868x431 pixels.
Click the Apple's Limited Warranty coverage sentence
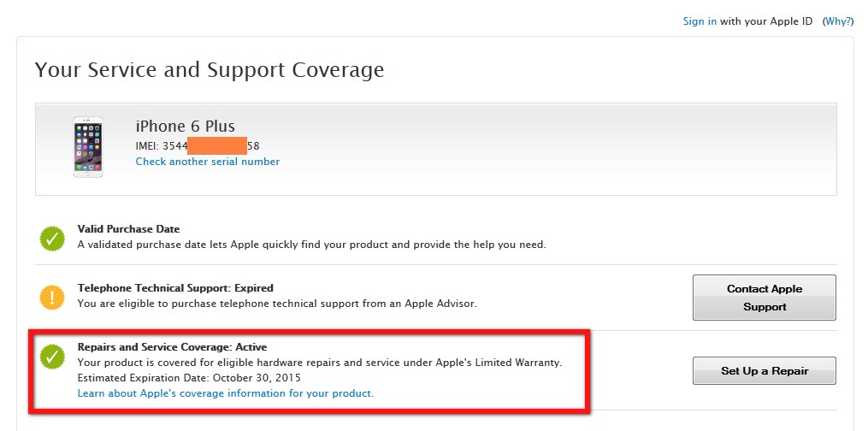pos(319,363)
